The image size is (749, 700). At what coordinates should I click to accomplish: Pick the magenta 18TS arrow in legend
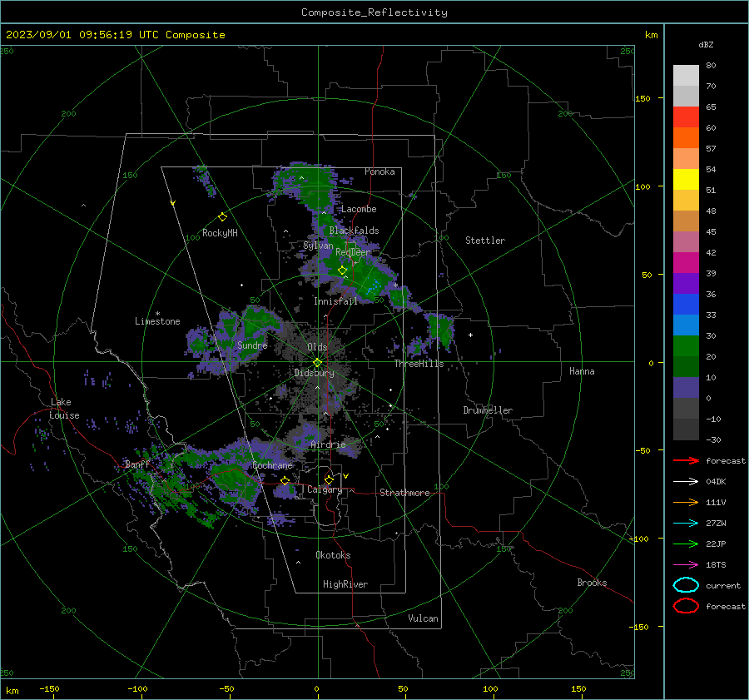pyautogui.click(x=686, y=564)
